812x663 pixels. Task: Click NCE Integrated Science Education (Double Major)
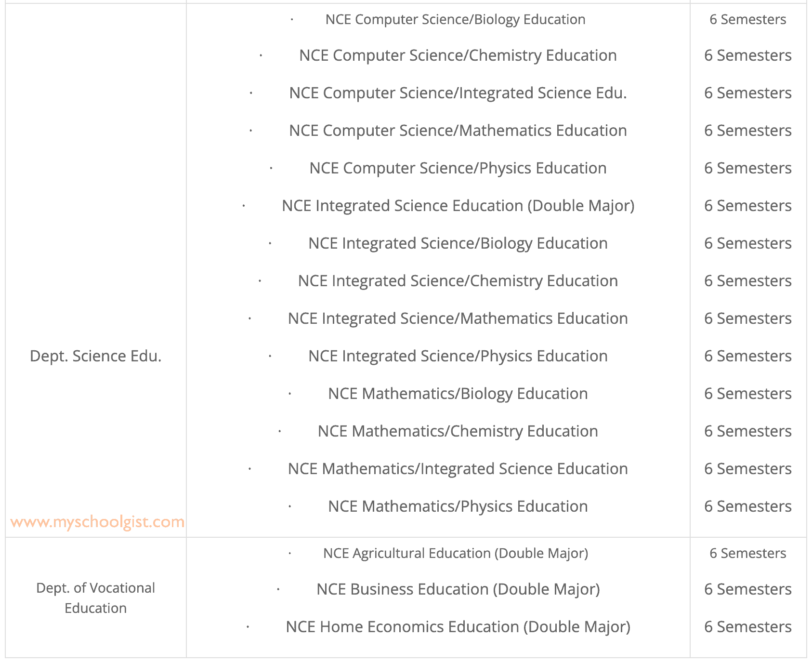tap(458, 206)
